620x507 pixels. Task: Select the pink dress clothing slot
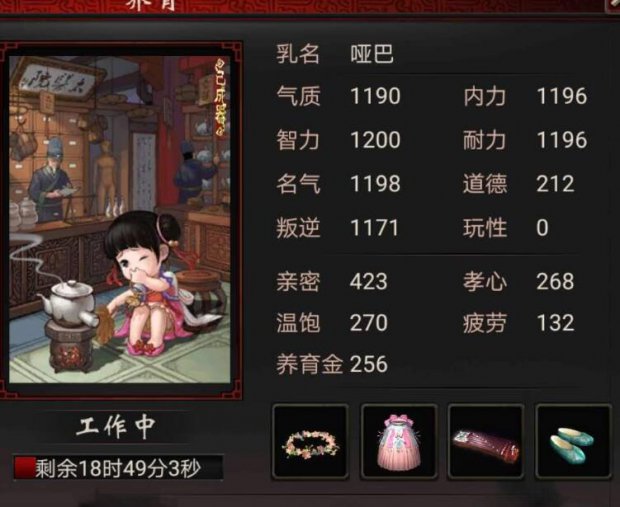click(399, 442)
